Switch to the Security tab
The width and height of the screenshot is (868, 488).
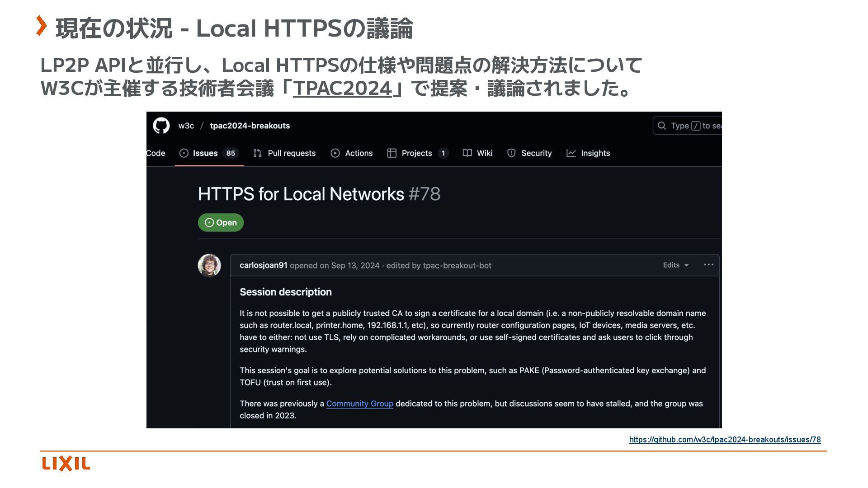(529, 153)
